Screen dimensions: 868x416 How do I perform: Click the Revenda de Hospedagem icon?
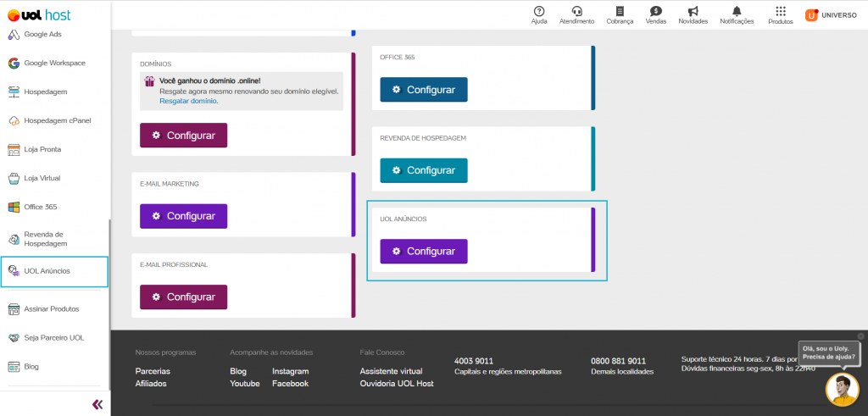[x=14, y=239]
